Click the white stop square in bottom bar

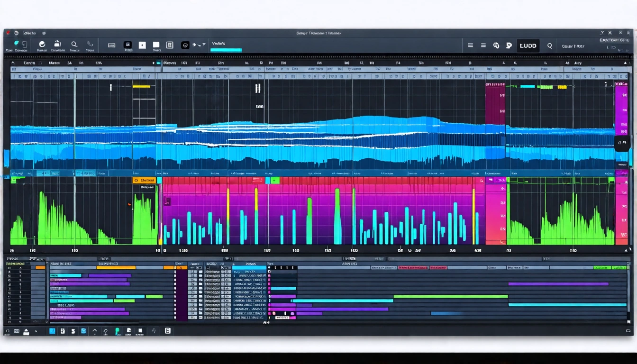pos(140,331)
